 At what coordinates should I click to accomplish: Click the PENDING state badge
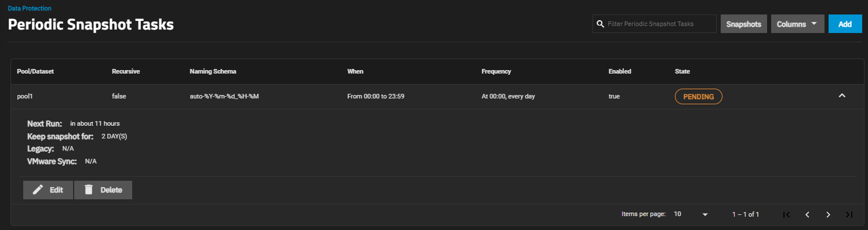click(698, 97)
